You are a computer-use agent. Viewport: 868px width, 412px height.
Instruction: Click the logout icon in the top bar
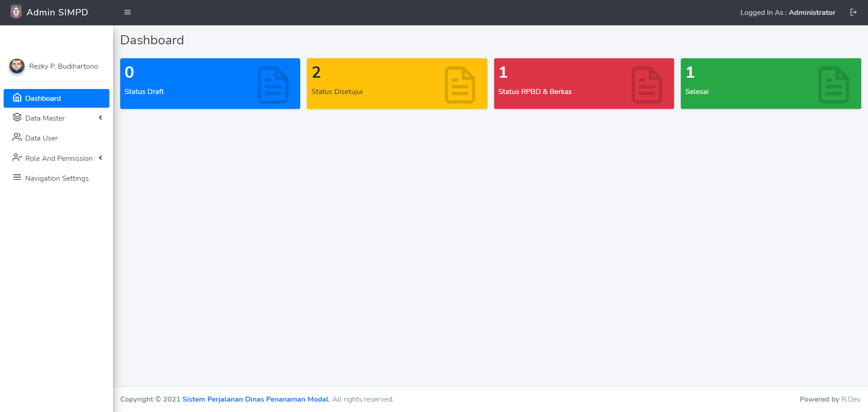[854, 12]
